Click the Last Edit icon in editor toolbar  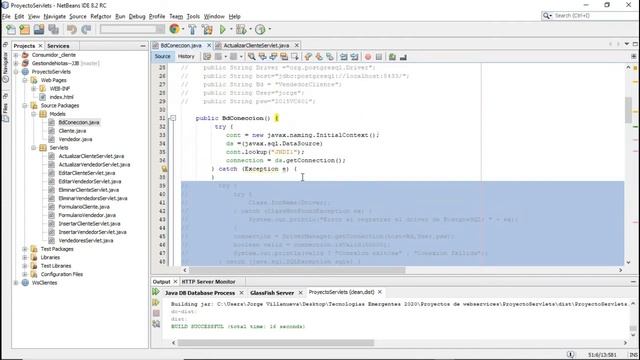(207, 57)
